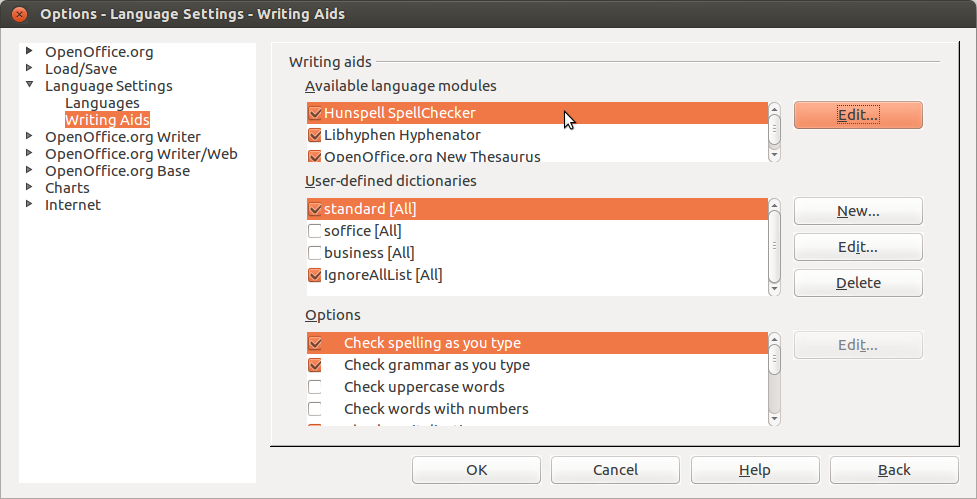Enable the business [All] dictionary
Image resolution: width=977 pixels, height=499 pixels.
[x=315, y=254]
